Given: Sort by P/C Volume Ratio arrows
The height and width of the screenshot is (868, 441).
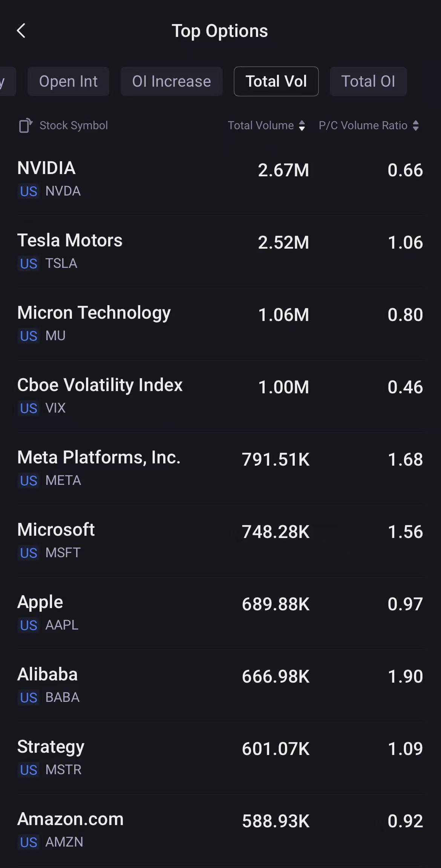Looking at the screenshot, I should click(416, 125).
